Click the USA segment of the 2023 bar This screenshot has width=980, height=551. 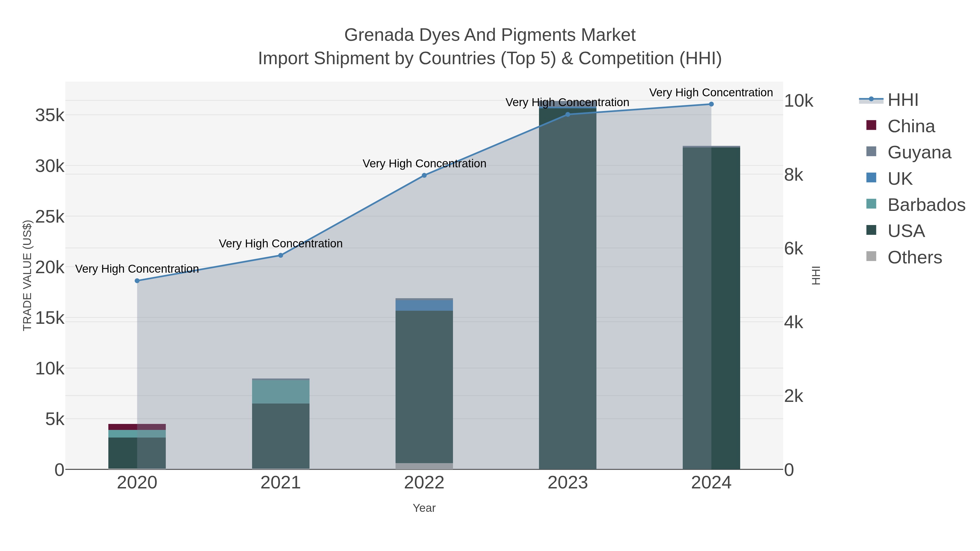coord(568,289)
